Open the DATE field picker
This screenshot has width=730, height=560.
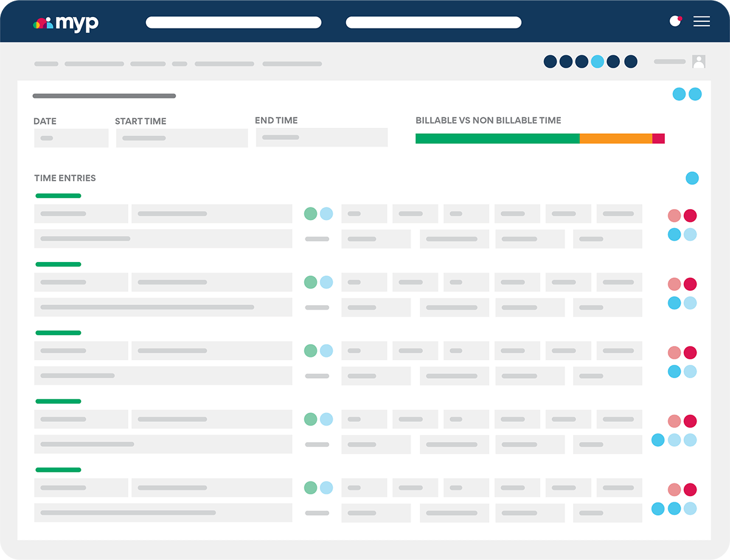tap(71, 138)
